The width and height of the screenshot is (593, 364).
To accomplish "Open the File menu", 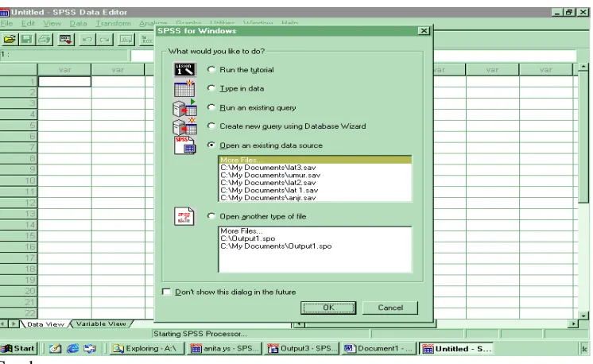I will 6,23.
